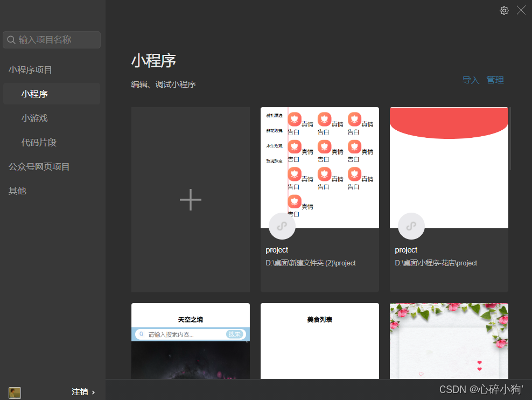Open 管理 to manage projects
The width and height of the screenshot is (532, 400).
click(495, 80)
